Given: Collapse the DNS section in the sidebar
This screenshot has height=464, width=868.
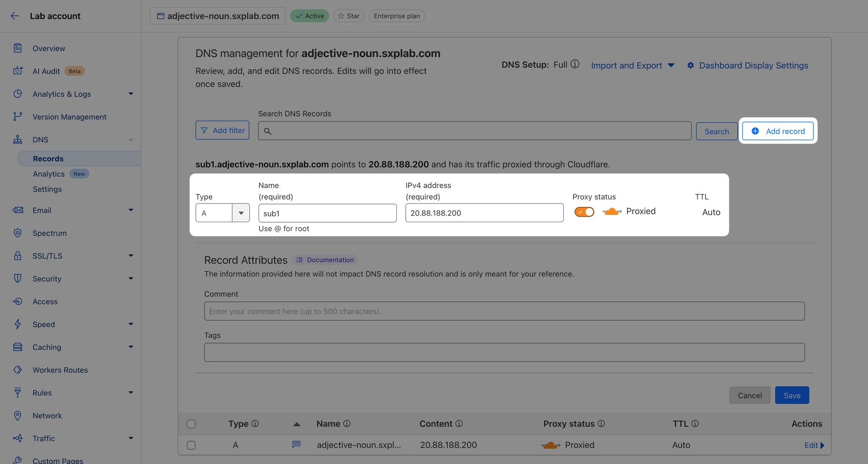Looking at the screenshot, I should coord(131,139).
